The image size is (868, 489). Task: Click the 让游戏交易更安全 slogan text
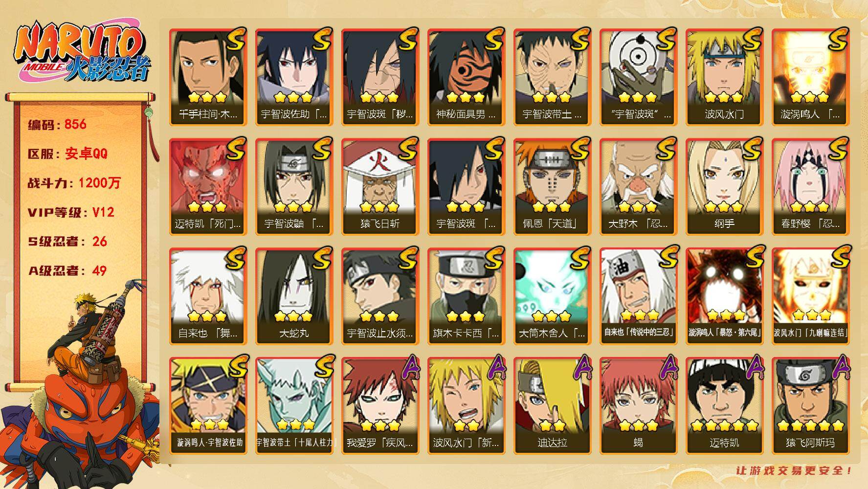click(x=794, y=471)
